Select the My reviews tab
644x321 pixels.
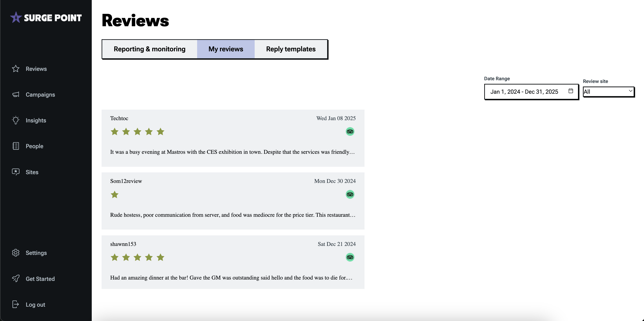226,49
